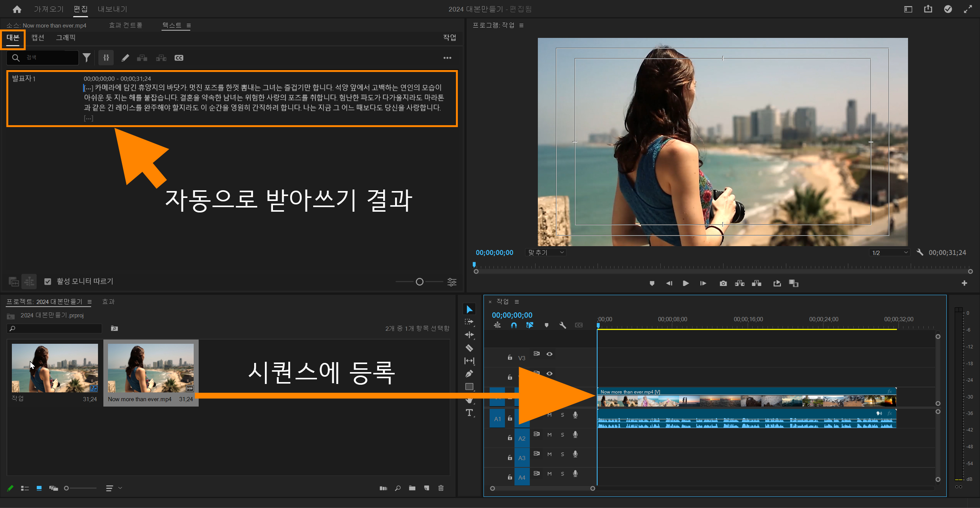Click the Quick Export share icon at top right

pyautogui.click(x=928, y=9)
